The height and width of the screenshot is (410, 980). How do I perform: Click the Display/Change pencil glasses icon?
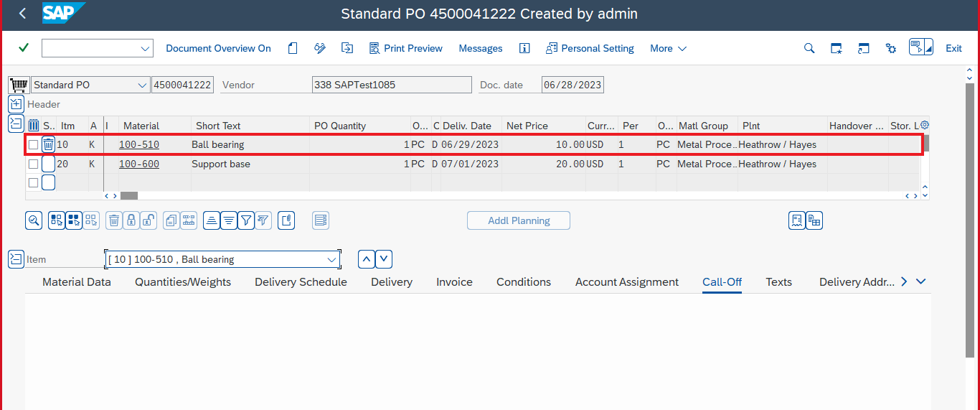320,48
